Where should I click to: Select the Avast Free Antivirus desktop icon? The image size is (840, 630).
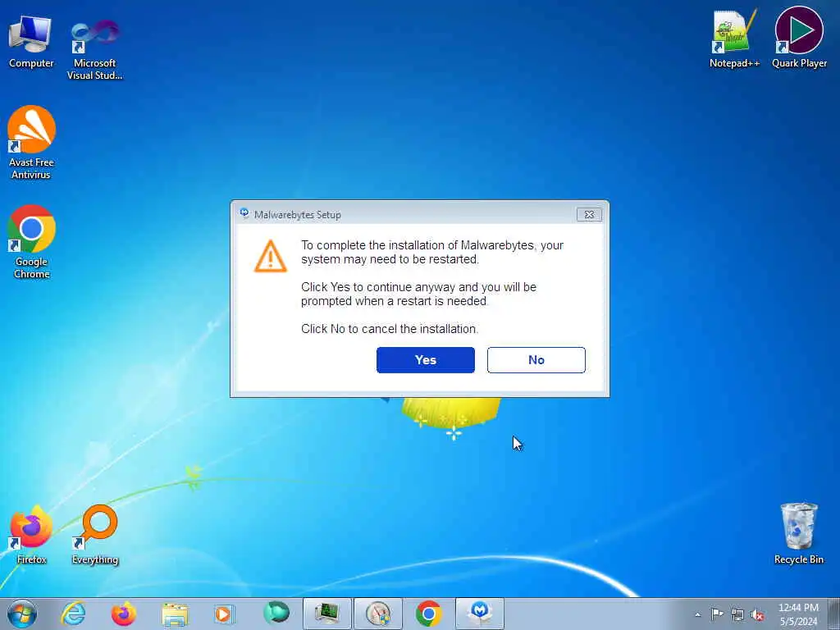31,143
